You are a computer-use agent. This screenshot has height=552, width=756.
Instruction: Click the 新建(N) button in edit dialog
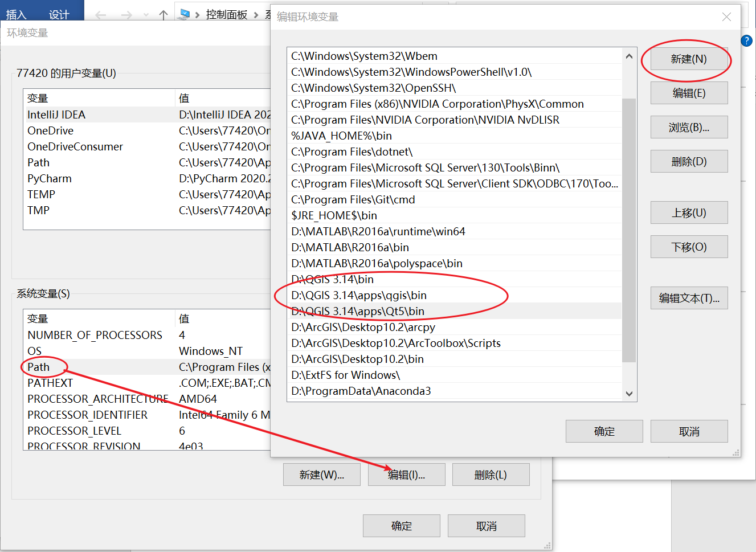(x=689, y=59)
